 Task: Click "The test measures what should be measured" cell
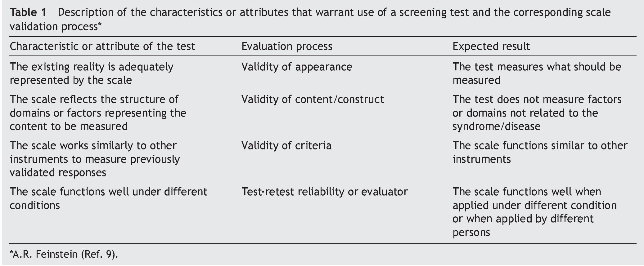537,73
